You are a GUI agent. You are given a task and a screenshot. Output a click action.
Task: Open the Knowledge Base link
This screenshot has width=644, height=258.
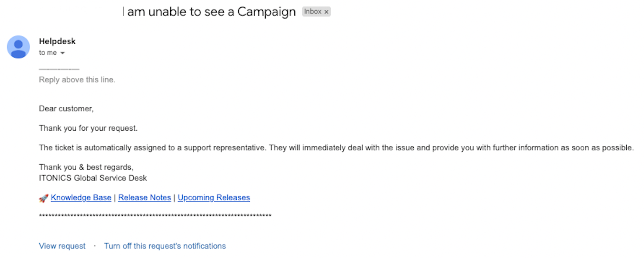coord(81,197)
